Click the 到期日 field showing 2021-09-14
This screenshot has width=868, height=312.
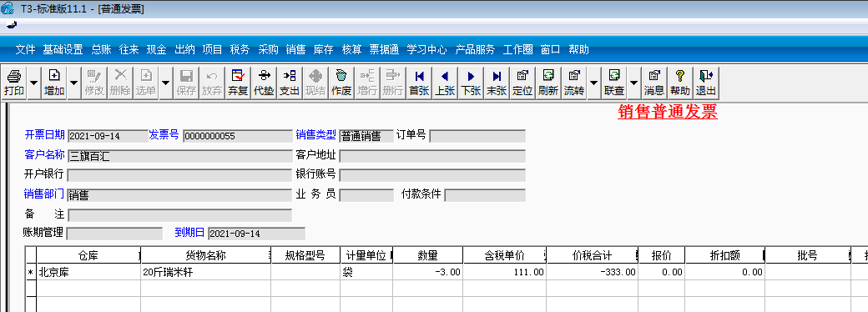(x=256, y=234)
